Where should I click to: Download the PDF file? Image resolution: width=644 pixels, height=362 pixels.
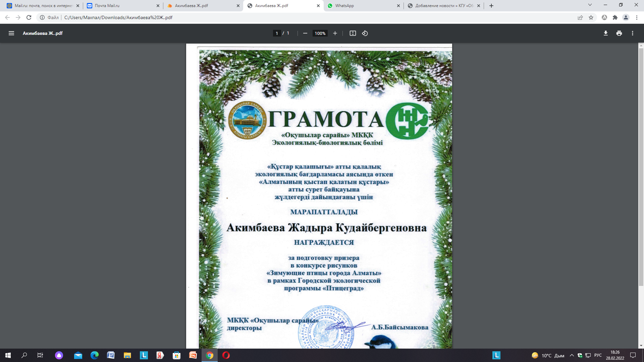click(x=605, y=33)
